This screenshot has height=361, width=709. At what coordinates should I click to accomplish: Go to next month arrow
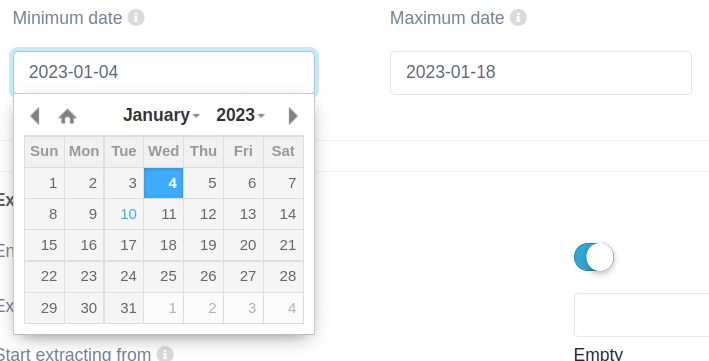tap(293, 116)
